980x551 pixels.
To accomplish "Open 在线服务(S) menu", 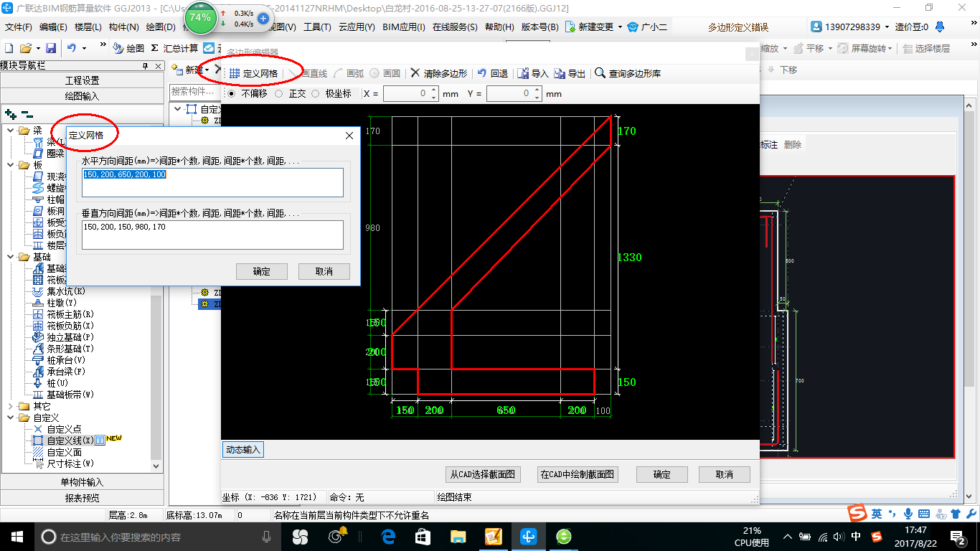I will (455, 27).
